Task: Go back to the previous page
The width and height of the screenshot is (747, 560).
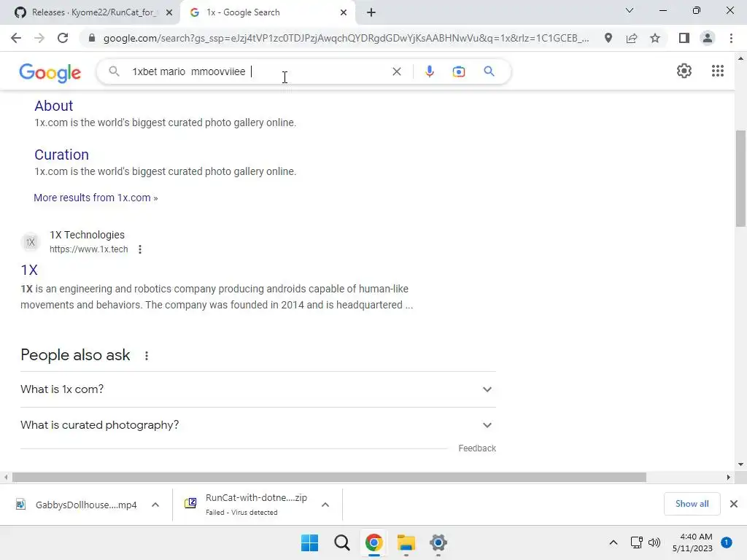Action: point(16,38)
